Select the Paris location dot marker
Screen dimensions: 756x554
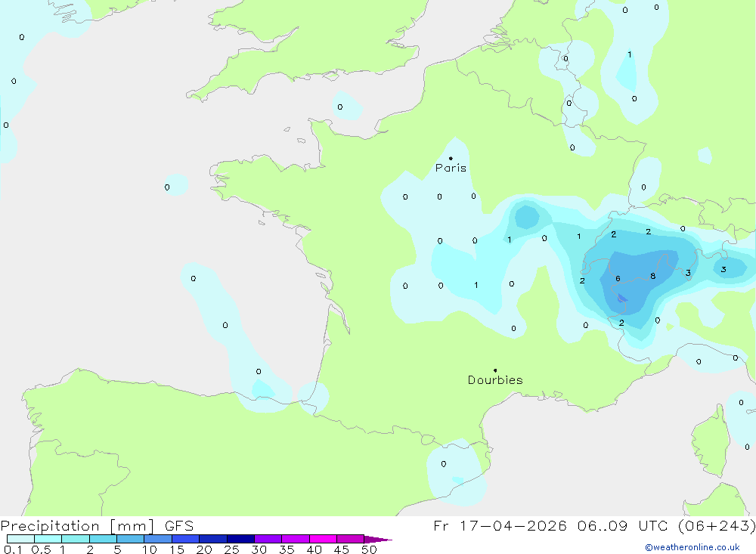[x=451, y=158]
